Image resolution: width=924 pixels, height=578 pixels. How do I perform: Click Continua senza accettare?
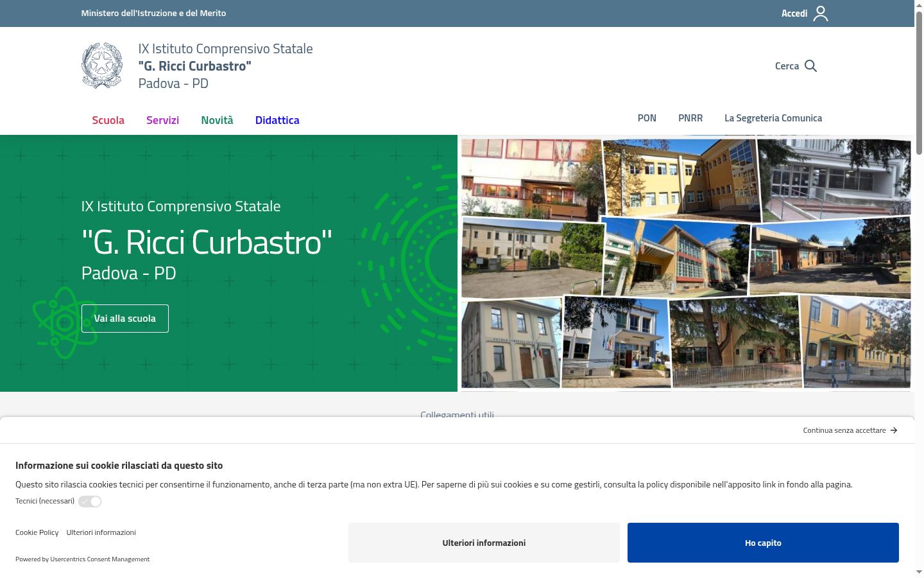(844, 430)
